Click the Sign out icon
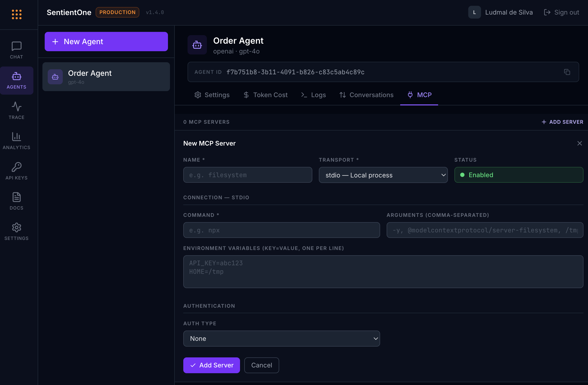588x385 pixels. 547,12
